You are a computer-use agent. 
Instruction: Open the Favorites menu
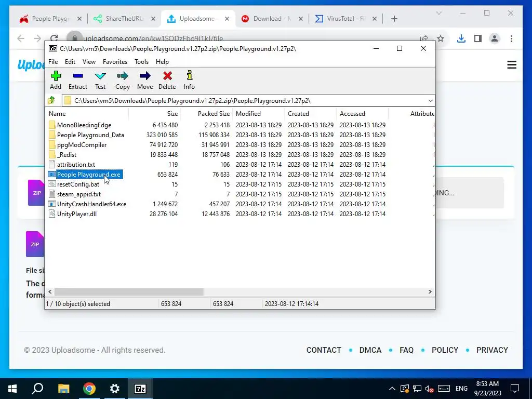pyautogui.click(x=115, y=62)
